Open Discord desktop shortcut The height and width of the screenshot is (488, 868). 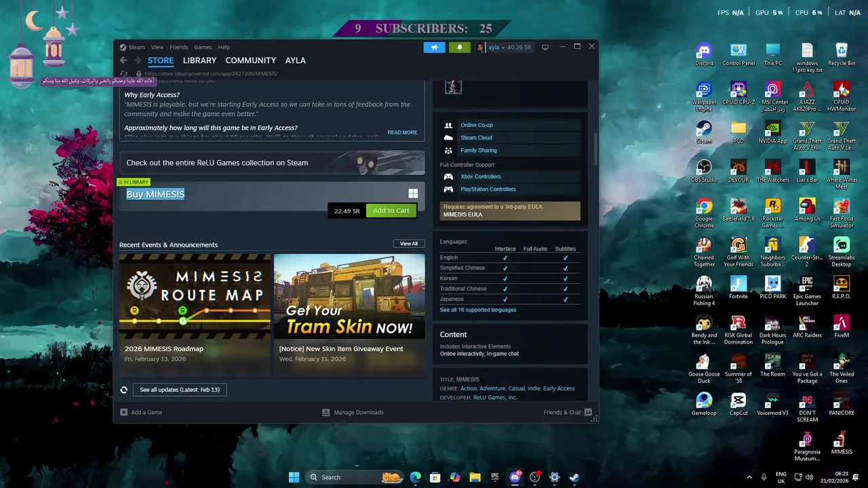[704, 54]
